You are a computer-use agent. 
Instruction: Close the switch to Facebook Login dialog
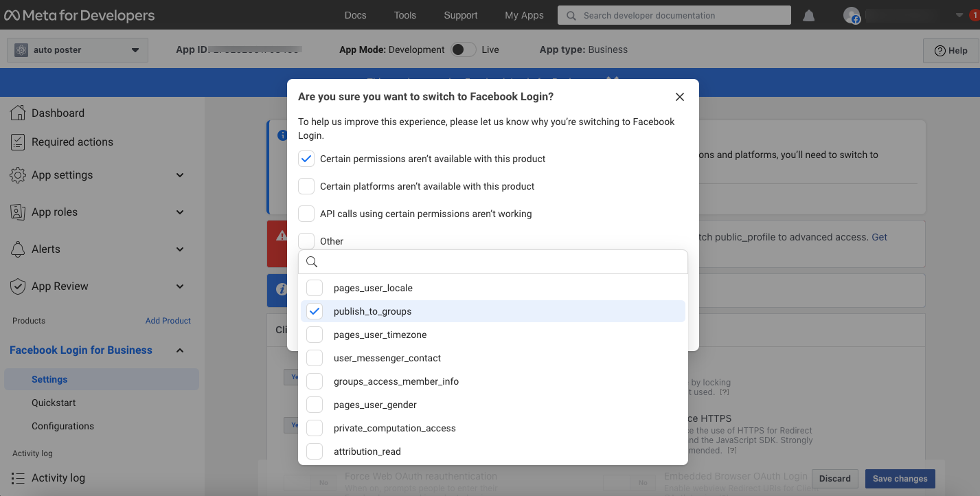click(x=680, y=97)
